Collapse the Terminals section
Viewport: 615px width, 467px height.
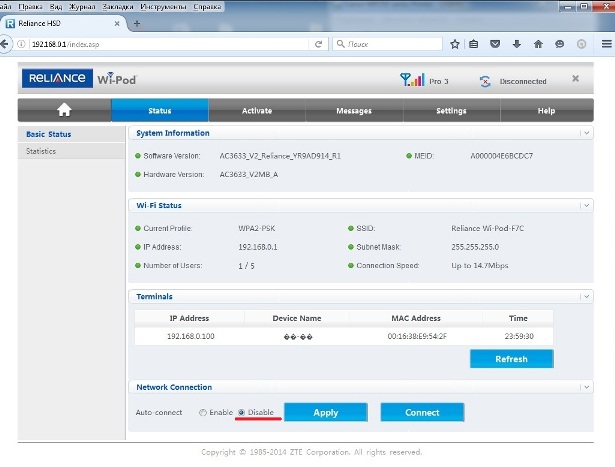586,296
